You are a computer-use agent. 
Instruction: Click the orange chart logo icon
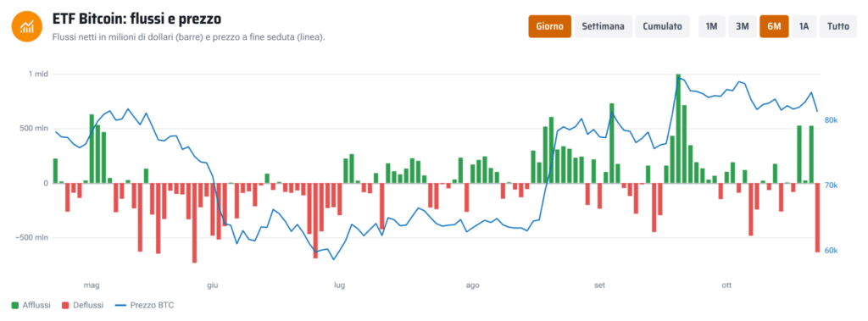coord(26,26)
